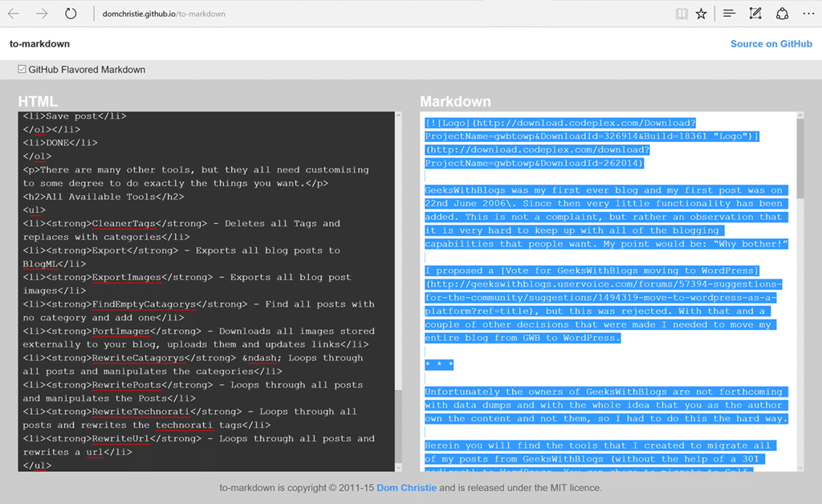Click the '* * *' line in Markdown
This screenshot has width=822, height=504.
[x=439, y=364]
